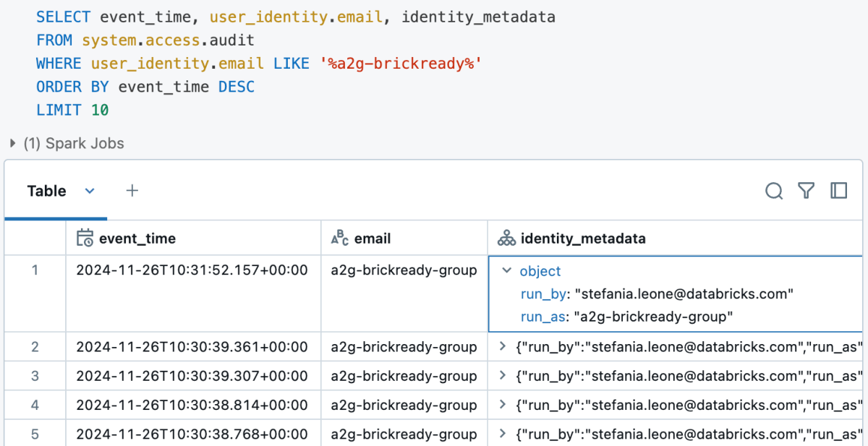Select the Table tab
Image resolution: width=868 pixels, height=446 pixels.
pos(47,191)
